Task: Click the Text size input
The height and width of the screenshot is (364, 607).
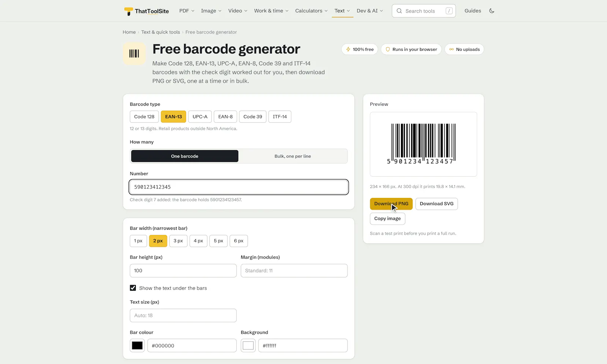Action: (183, 315)
